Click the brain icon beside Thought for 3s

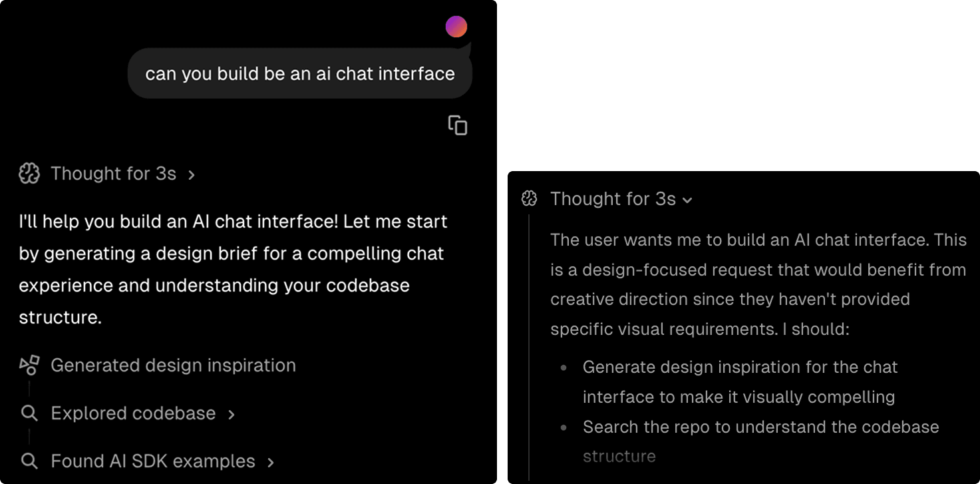[27, 173]
